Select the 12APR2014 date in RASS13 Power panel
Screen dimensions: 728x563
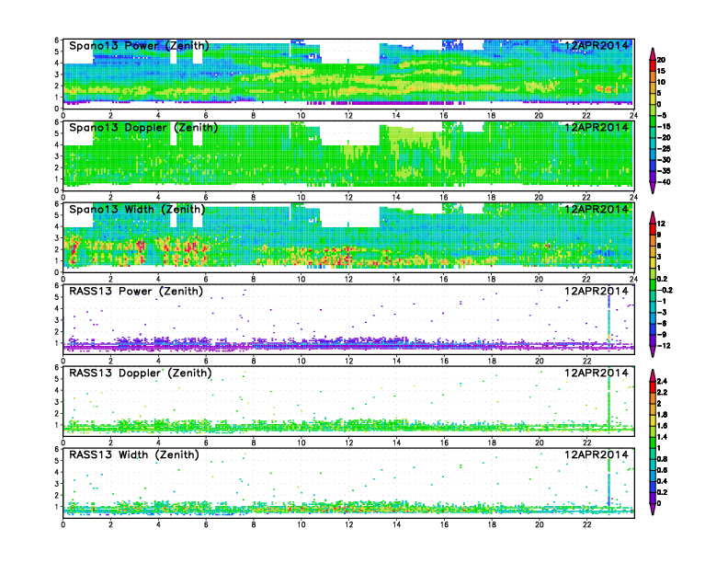click(x=597, y=291)
